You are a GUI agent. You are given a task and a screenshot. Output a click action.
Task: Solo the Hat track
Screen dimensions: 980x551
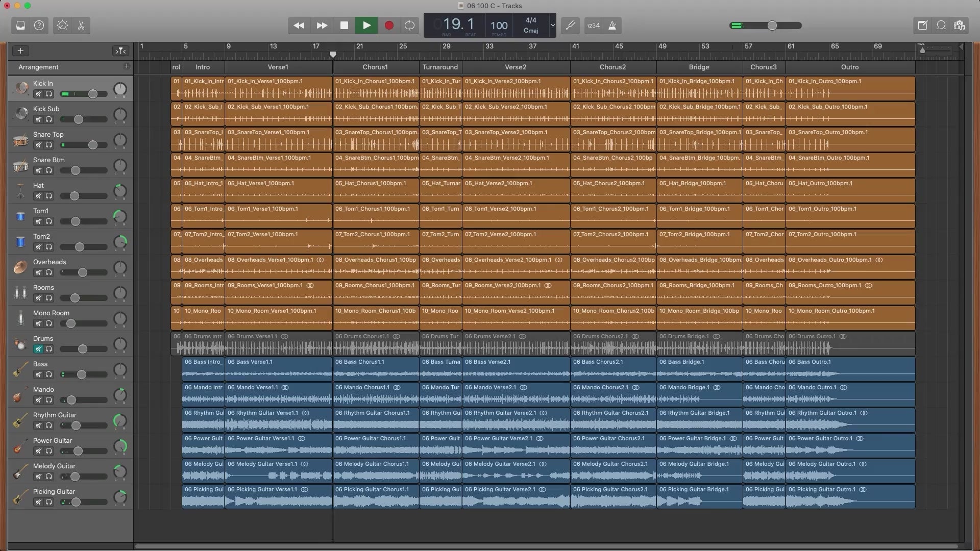point(49,196)
